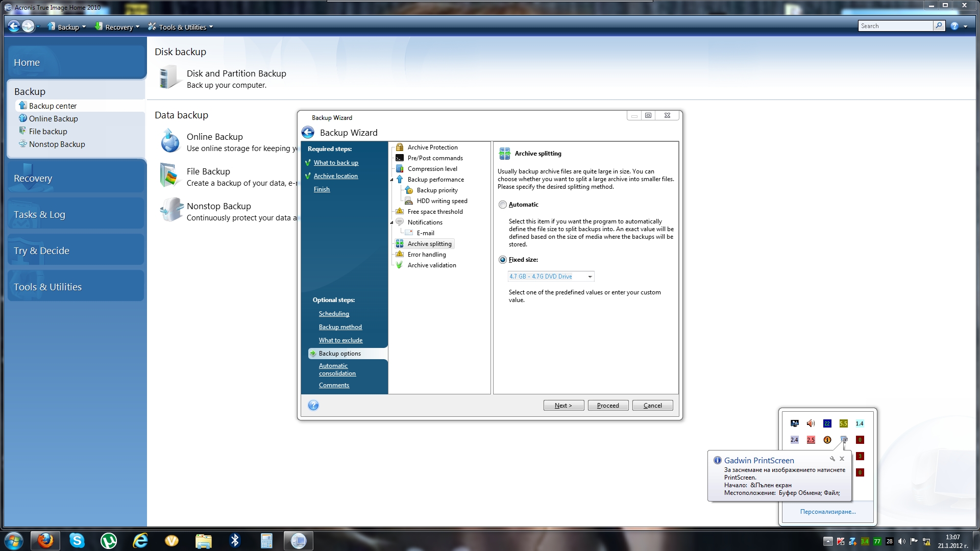Click the Backup priority icon
Image resolution: width=980 pixels, height=551 pixels.
pos(409,190)
